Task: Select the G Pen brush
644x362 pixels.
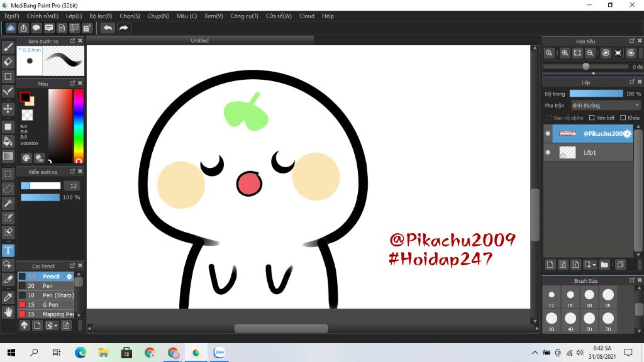Action: (46, 305)
